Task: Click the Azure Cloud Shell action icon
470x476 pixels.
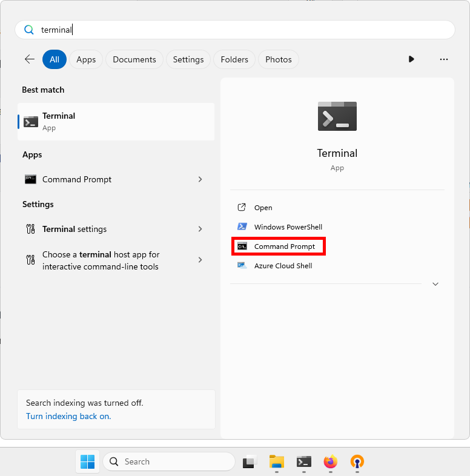Action: point(242,265)
